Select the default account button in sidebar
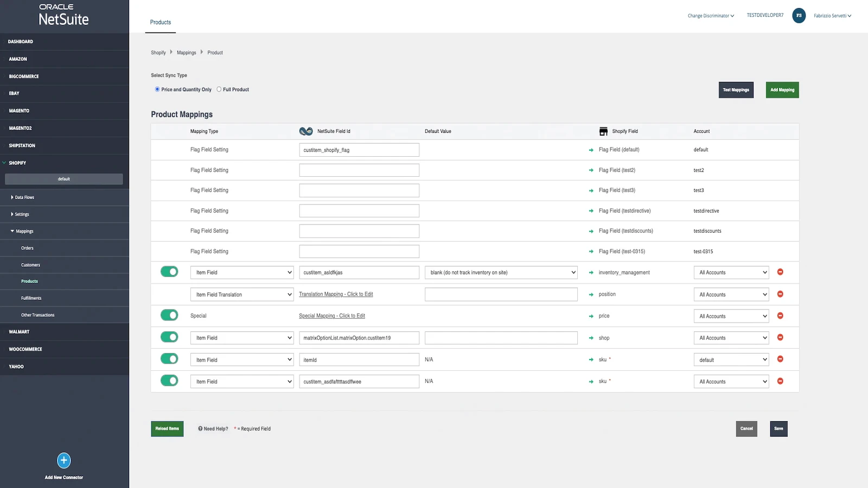The image size is (868, 488). (64, 179)
